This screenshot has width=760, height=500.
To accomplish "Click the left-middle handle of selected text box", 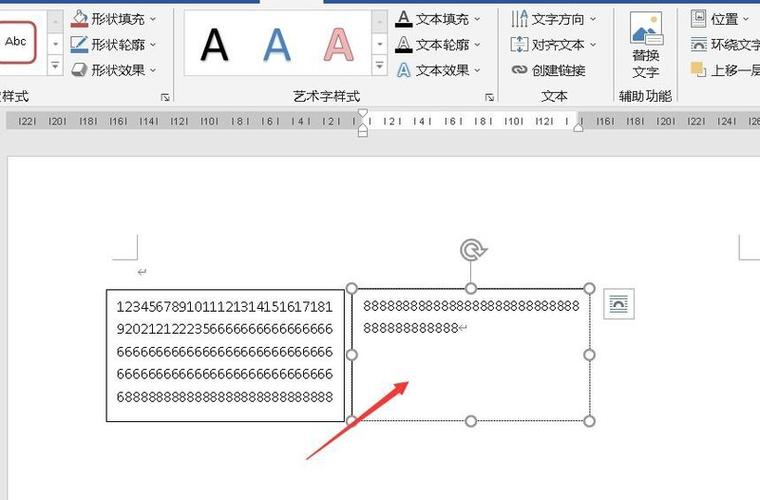I will point(352,355).
